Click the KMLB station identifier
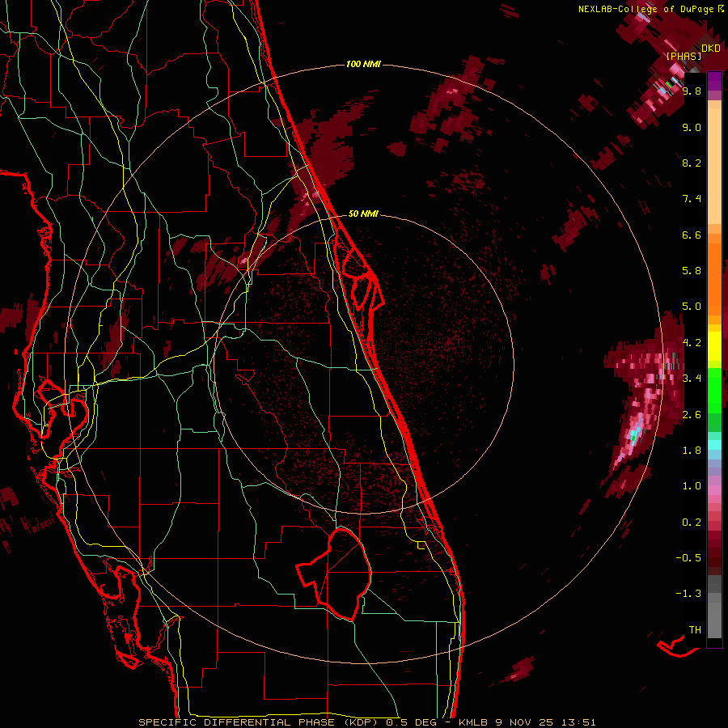 coord(473,722)
